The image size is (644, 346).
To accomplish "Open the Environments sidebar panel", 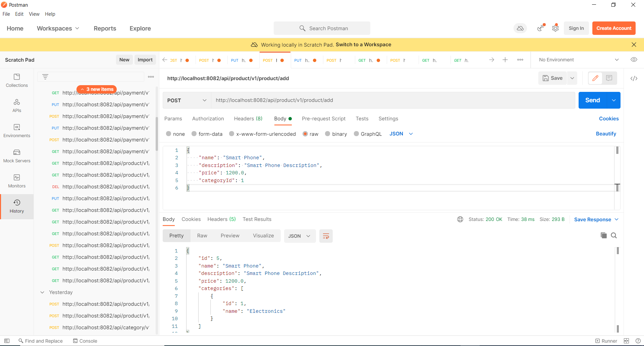I will (x=17, y=131).
